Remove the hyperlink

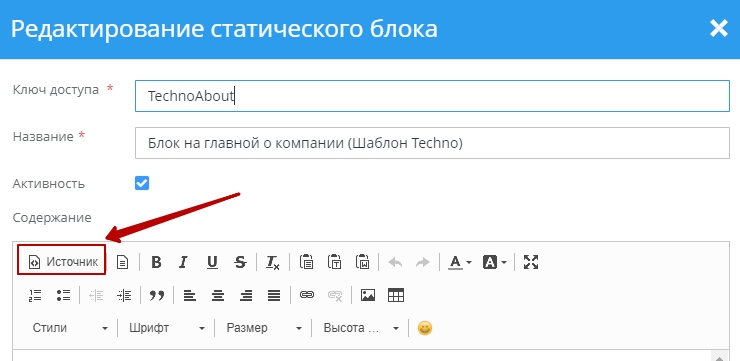click(335, 295)
